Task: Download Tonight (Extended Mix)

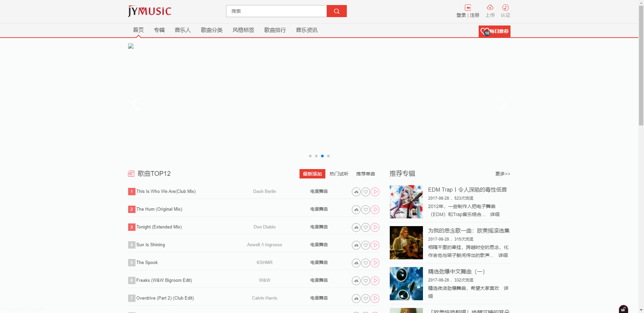Action: 356,227
